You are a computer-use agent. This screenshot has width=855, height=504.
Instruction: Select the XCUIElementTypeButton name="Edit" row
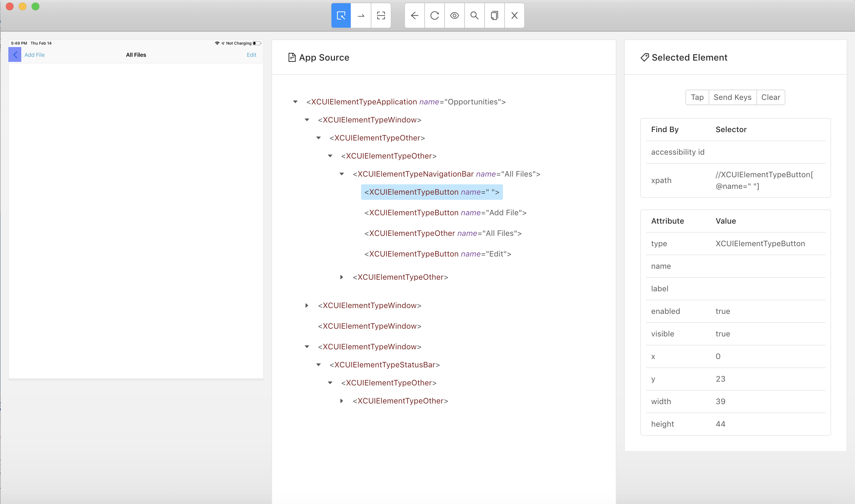[x=437, y=254]
